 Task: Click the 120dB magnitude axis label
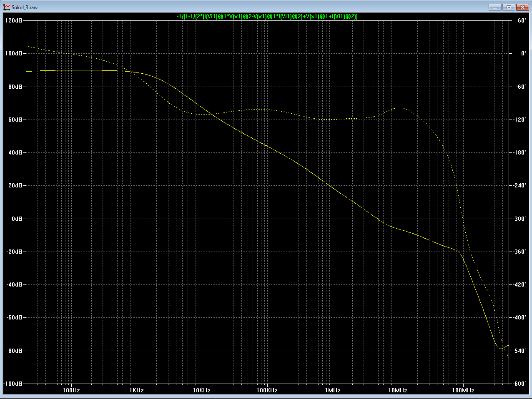tap(14, 20)
